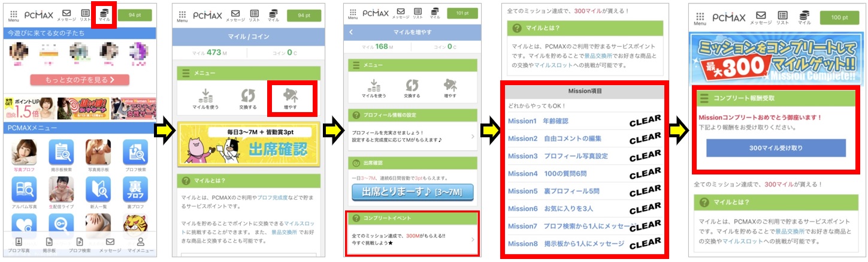Tap the green 101 pt points badge
Viewport: 868px width, 262px height.
[x=461, y=14]
